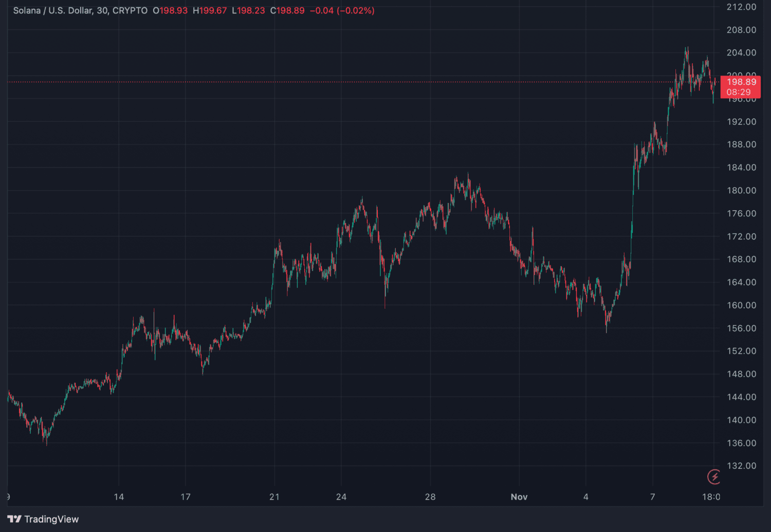771x532 pixels.
Task: Click the date label 21 on time axis
Action: (274, 497)
